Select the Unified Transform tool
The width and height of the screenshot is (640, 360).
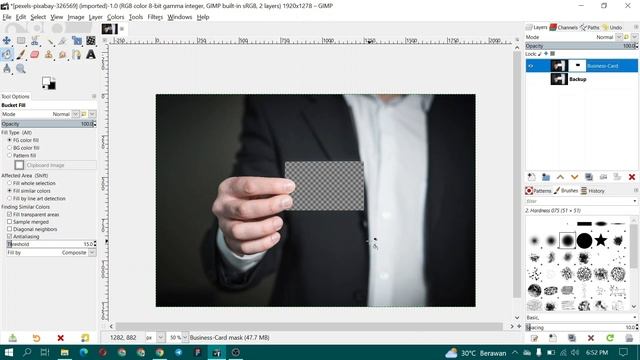[x=77, y=40]
